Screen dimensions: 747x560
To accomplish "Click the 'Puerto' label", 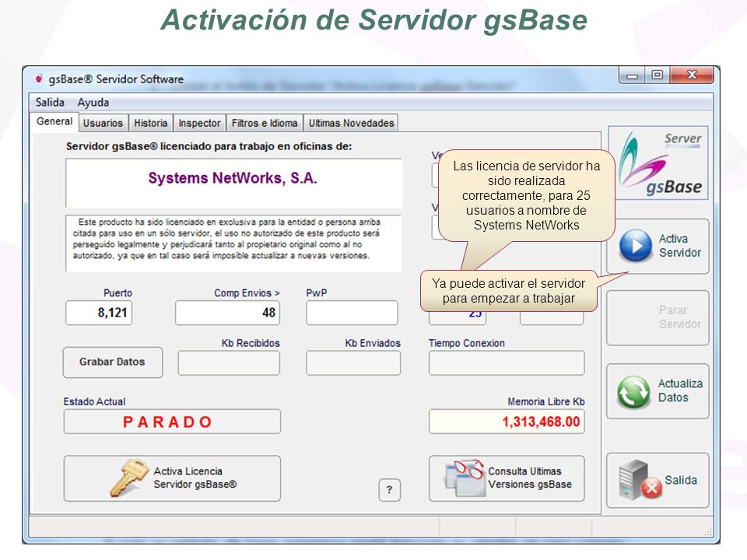I will pos(117,293).
